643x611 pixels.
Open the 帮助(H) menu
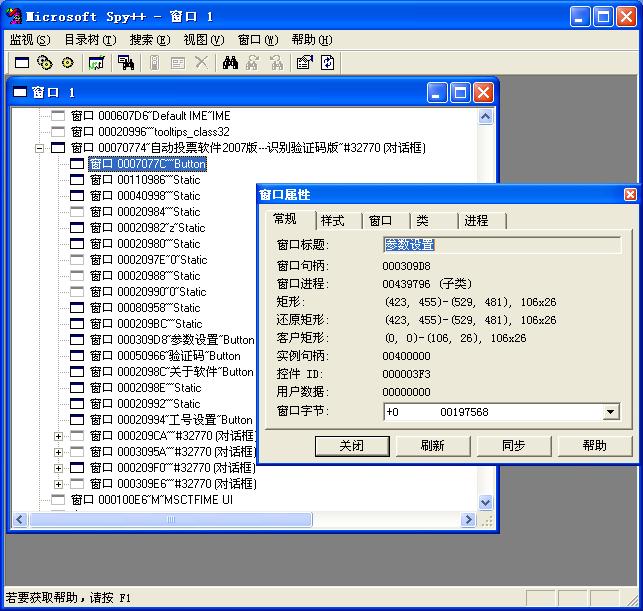pos(312,40)
